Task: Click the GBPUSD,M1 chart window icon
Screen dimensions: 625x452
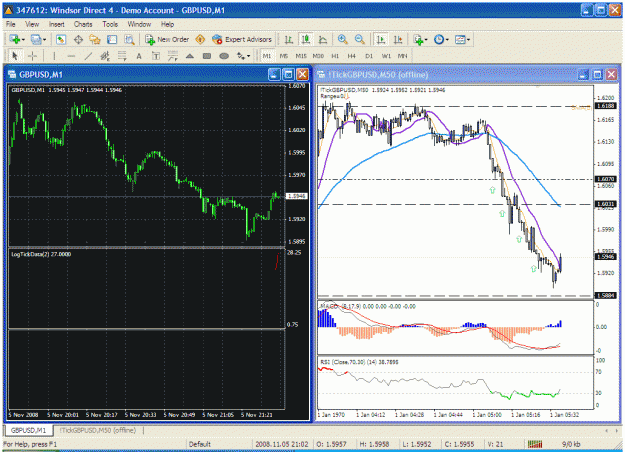Action: [x=12, y=74]
